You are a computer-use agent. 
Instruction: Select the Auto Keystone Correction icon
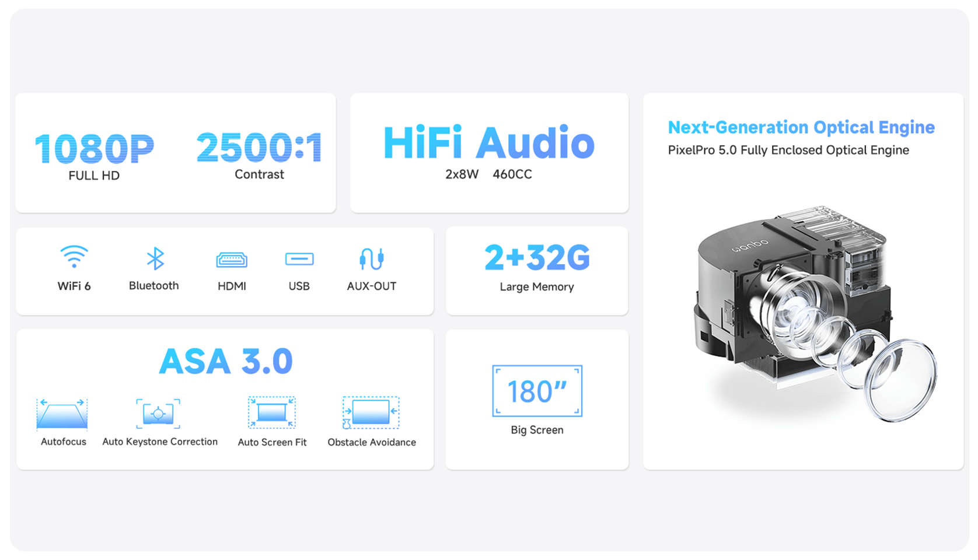coord(158,414)
